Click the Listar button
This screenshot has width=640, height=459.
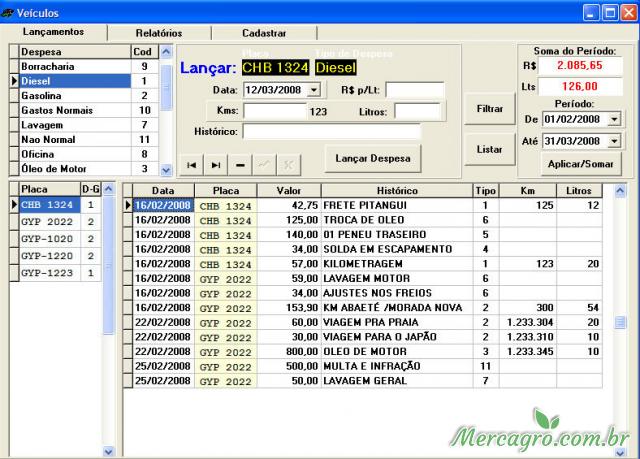pos(489,149)
